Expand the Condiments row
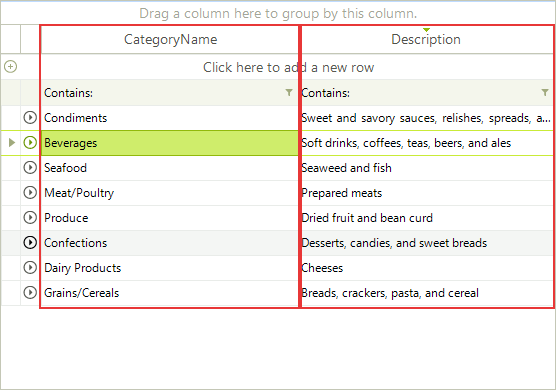This screenshot has height=390, width=556. (30, 117)
